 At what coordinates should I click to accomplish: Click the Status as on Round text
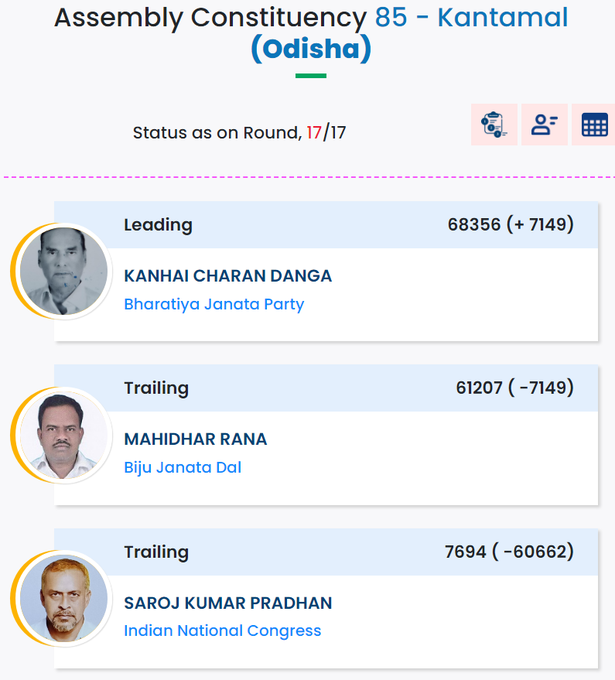(239, 133)
